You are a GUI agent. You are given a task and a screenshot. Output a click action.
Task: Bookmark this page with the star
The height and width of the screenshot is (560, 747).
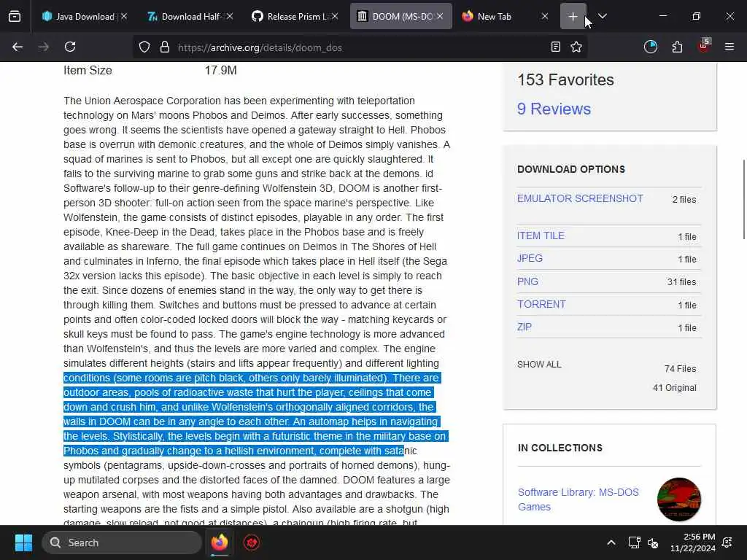pyautogui.click(x=576, y=47)
